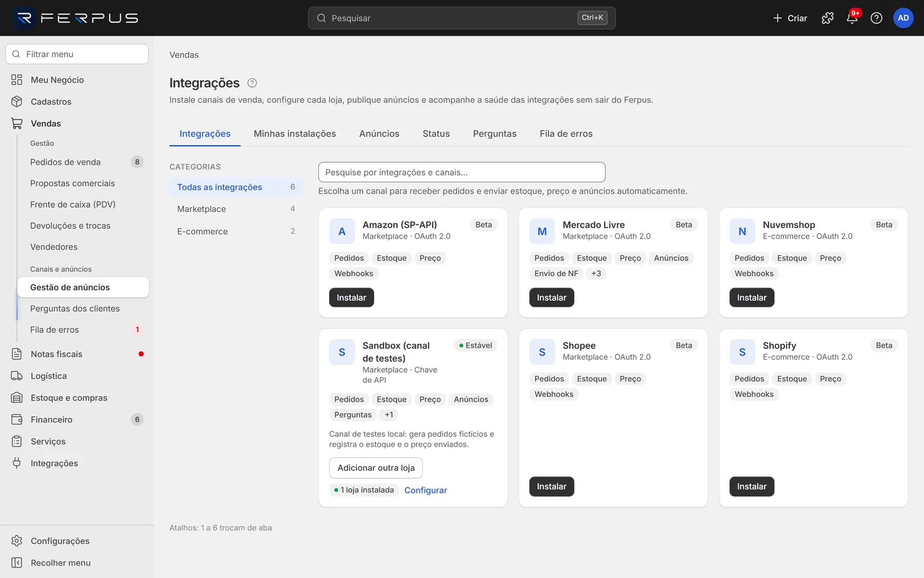This screenshot has height=578, width=924.
Task: Expand the +3 tags on Mercado Livre
Action: tap(596, 273)
